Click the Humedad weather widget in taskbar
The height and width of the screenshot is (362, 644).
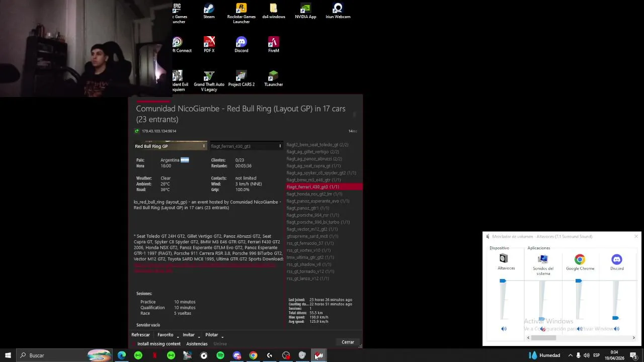pos(544,355)
